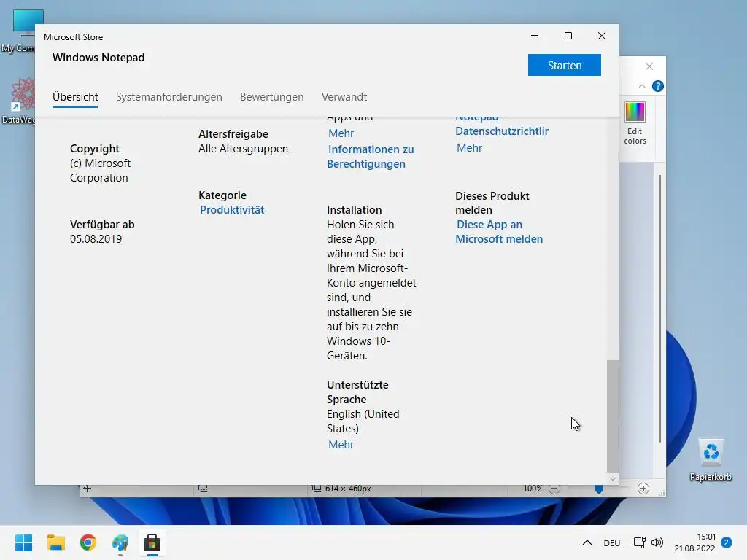
Task: Show hidden tray icons chevron
Action: tap(587, 542)
